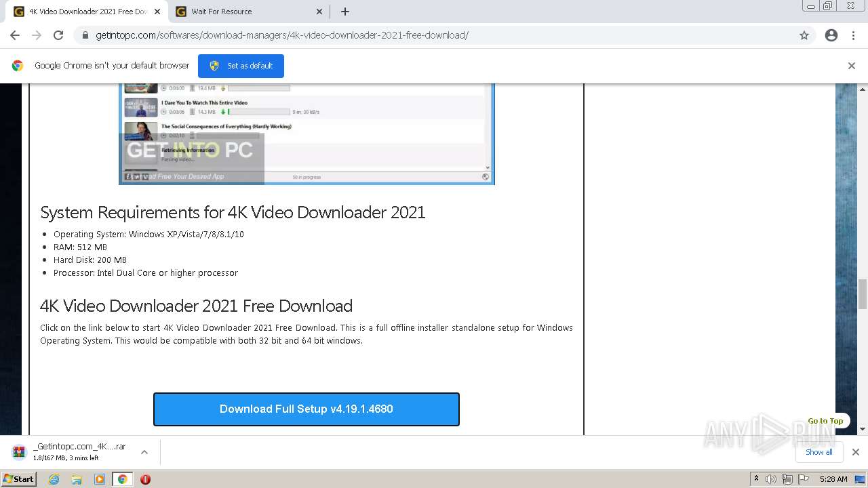The height and width of the screenshot is (488, 868).
Task: Click the Show desktop button
Action: click(861, 479)
